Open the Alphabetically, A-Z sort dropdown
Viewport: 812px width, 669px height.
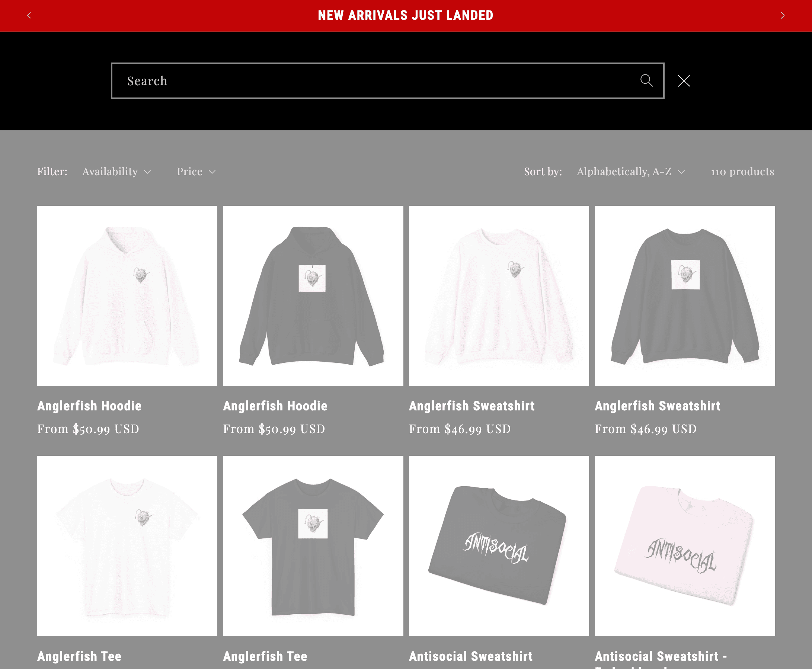point(631,172)
